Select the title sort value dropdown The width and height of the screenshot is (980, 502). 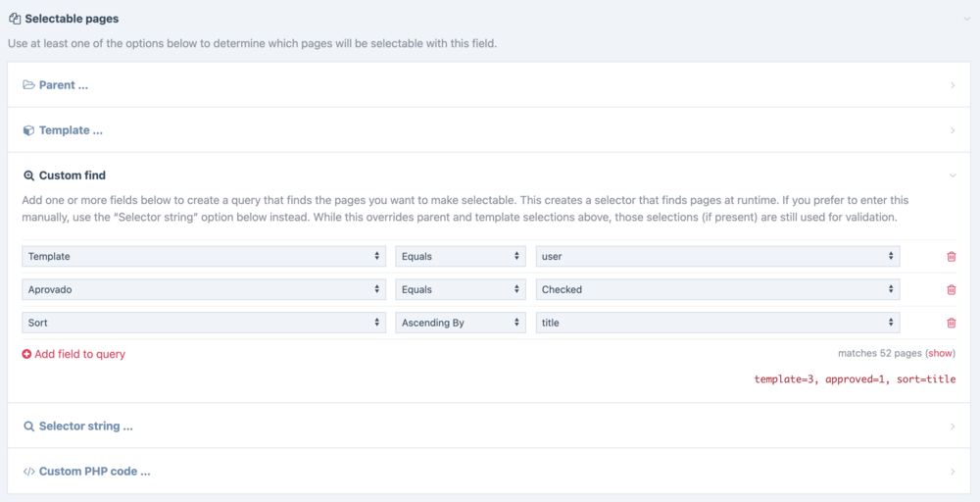coord(717,323)
